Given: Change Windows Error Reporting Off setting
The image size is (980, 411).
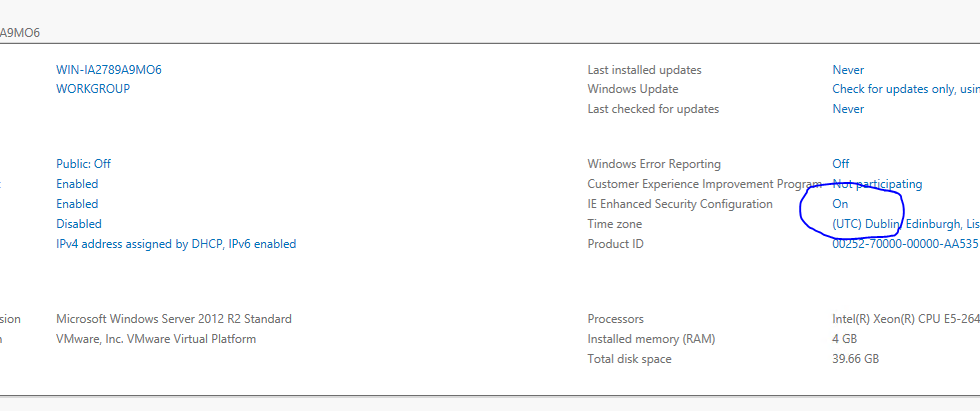Looking at the screenshot, I should 841,164.
